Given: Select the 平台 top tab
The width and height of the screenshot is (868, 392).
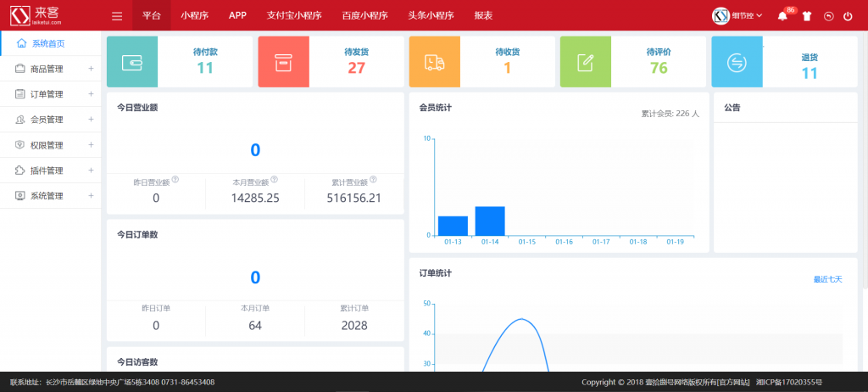Looking at the screenshot, I should click(x=151, y=15).
